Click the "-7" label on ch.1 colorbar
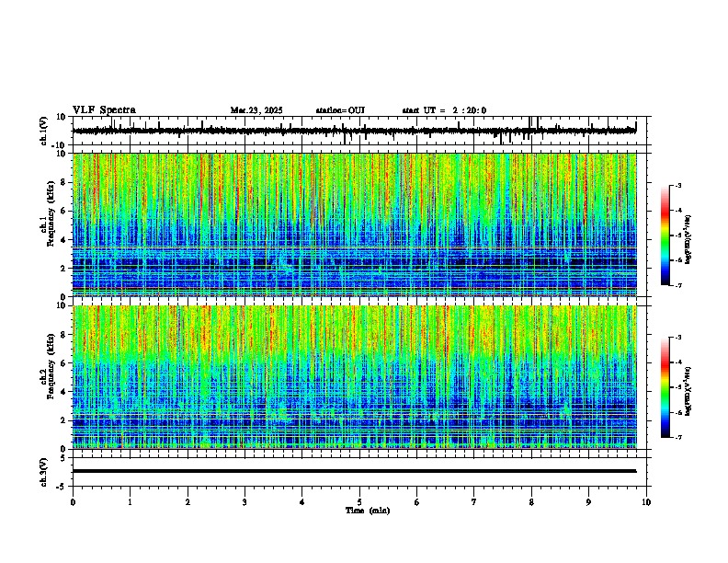Viewport: 728px width, 563px height. click(677, 285)
